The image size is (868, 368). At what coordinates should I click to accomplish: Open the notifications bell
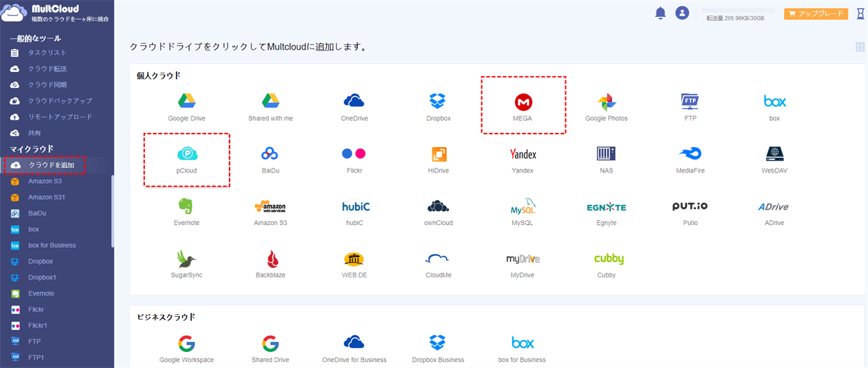[x=661, y=13]
